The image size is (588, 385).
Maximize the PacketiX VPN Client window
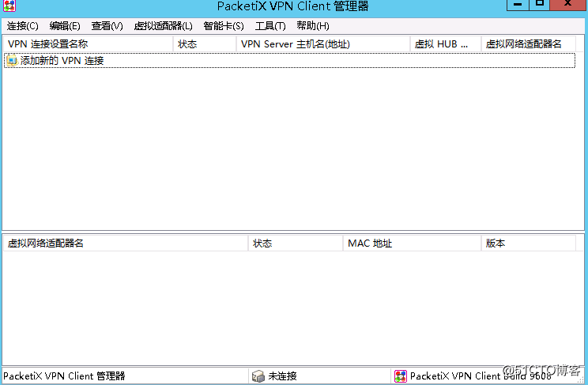coord(540,5)
